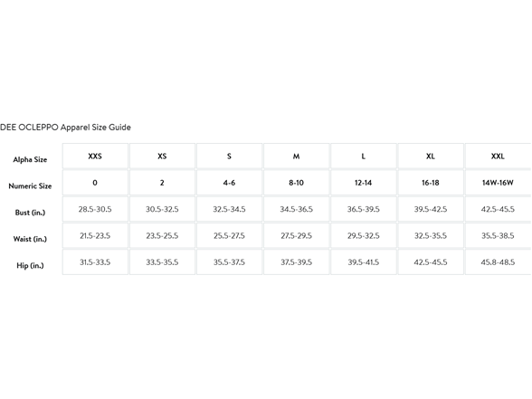Click the Waist (in.) row label
This screenshot has height=399, width=532.
(x=30, y=239)
